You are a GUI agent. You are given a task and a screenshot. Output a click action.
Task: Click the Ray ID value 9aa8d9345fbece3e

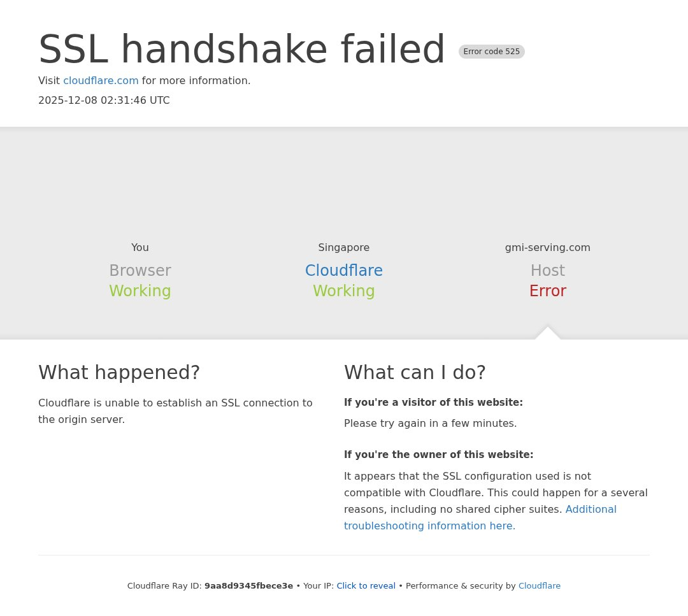(248, 586)
